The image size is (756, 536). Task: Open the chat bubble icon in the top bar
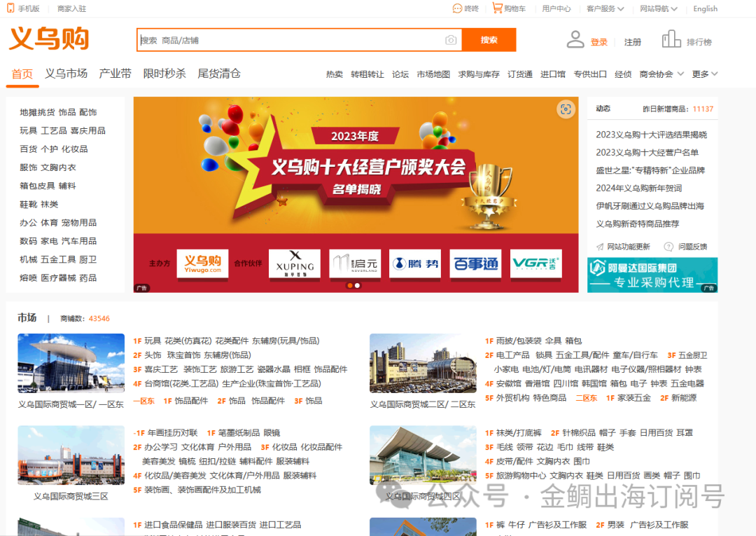pos(457,8)
